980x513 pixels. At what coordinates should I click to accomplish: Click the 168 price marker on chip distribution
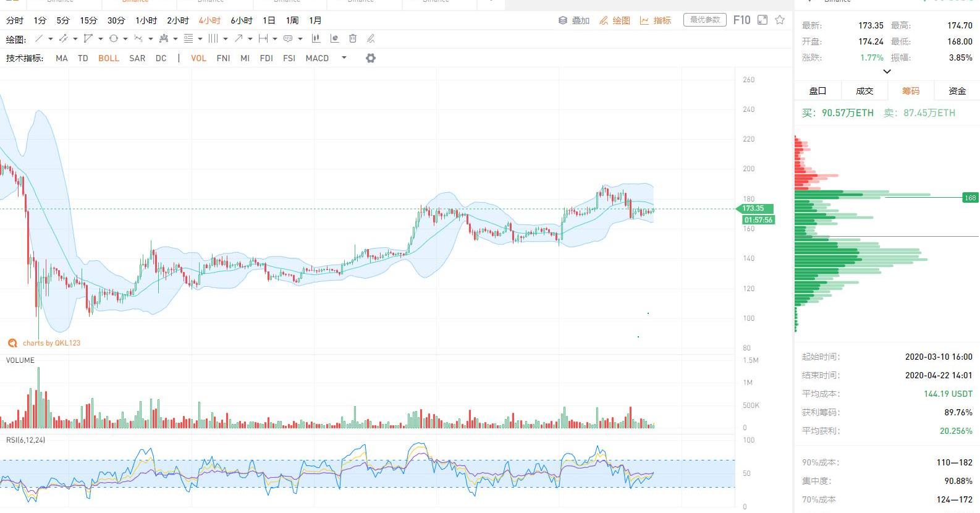[x=970, y=198]
